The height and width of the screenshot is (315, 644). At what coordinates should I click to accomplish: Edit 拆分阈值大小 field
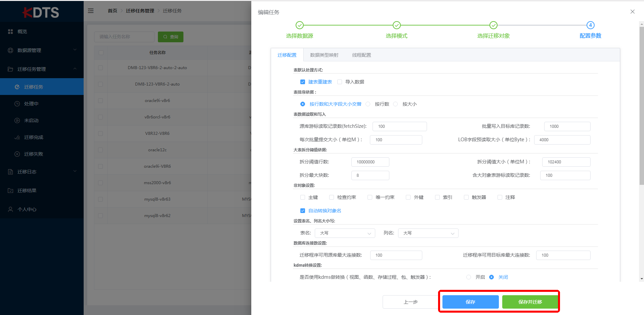pos(566,162)
